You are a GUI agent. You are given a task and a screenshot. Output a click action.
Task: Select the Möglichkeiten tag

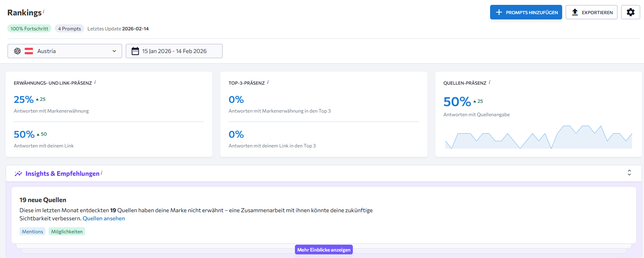click(67, 232)
